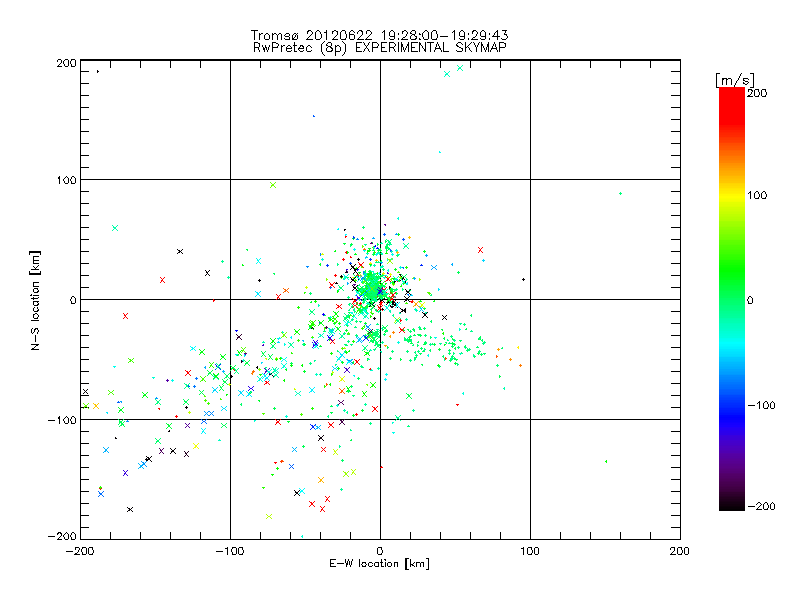The width and height of the screenshot is (800, 600).
Task: Click the [m/s] unit label above the colorbar
Action: tap(734, 79)
